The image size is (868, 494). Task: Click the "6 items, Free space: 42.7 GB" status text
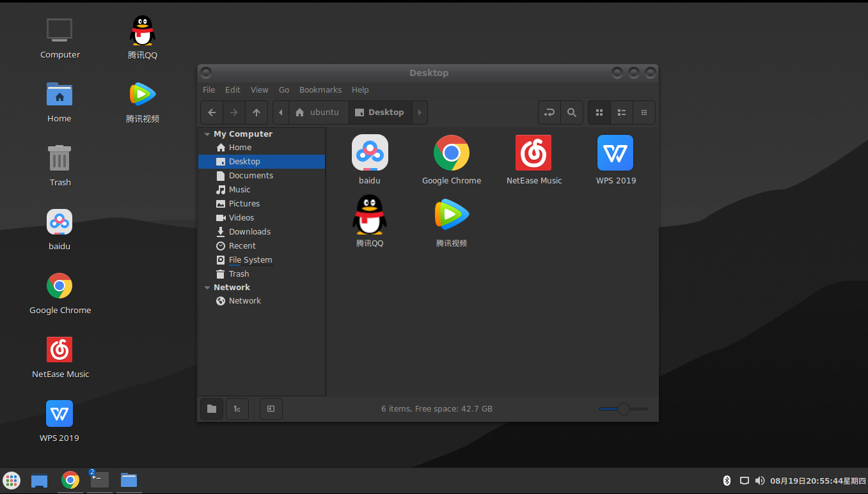pos(437,409)
